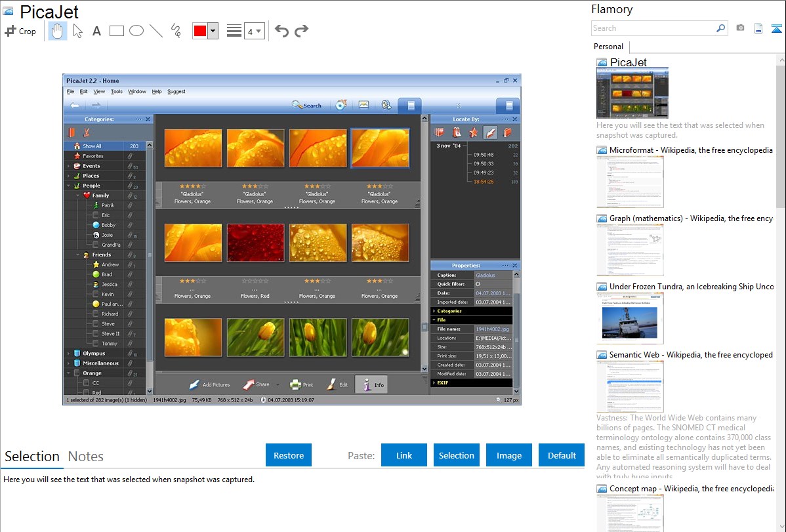
Task: Focus the Flamory search field
Action: click(x=653, y=28)
